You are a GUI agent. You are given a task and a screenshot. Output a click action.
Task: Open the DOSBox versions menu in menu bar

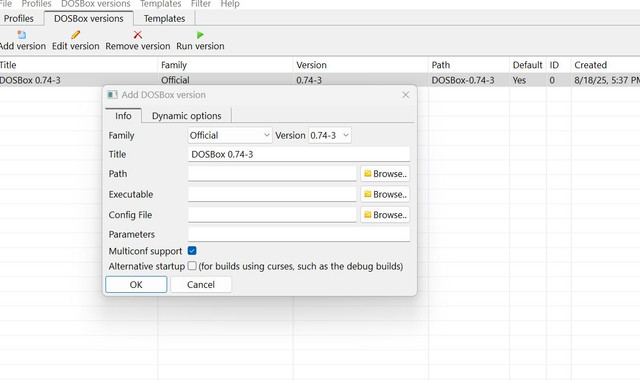(x=96, y=4)
